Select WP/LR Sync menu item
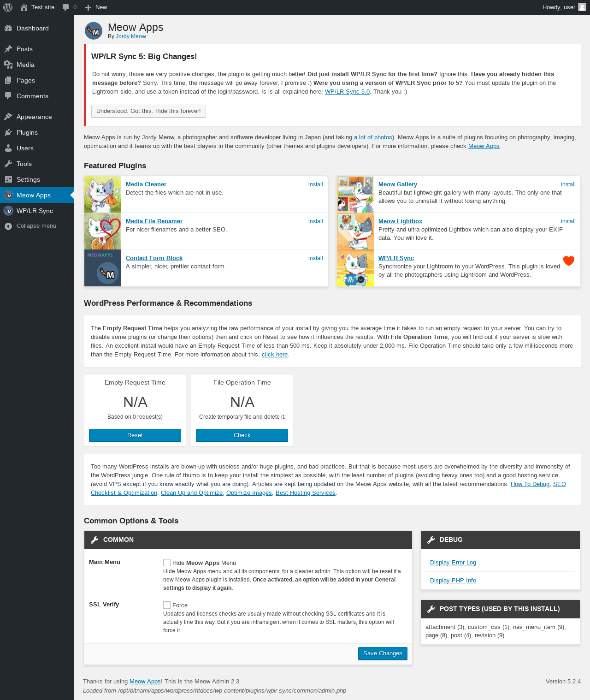Screen dimensions: 590x700 coord(37,211)
